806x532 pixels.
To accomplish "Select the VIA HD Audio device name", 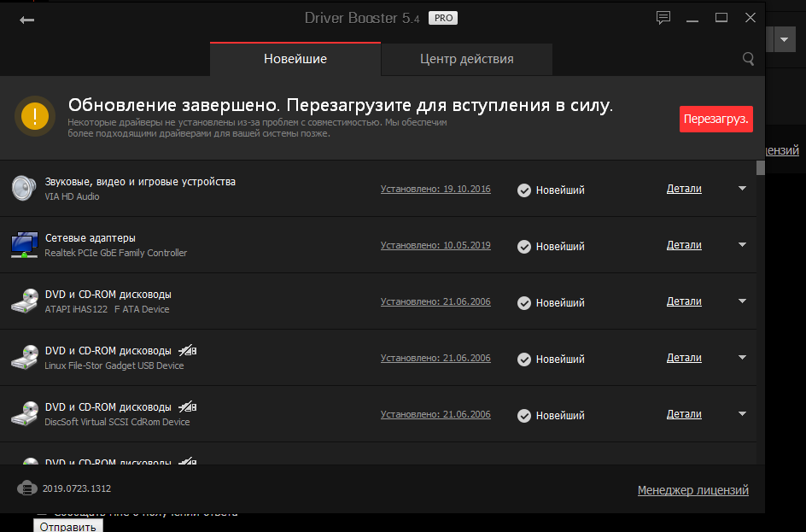I will click(72, 196).
